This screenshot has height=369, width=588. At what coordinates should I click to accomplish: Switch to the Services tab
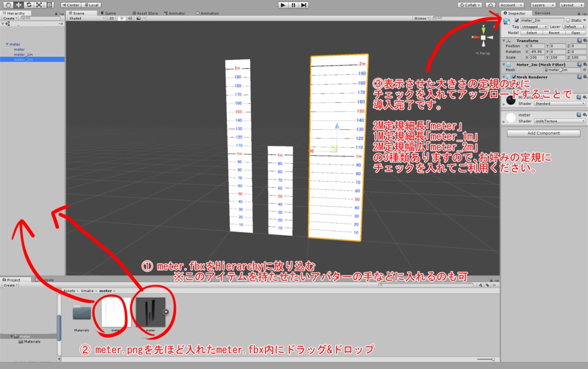(542, 13)
